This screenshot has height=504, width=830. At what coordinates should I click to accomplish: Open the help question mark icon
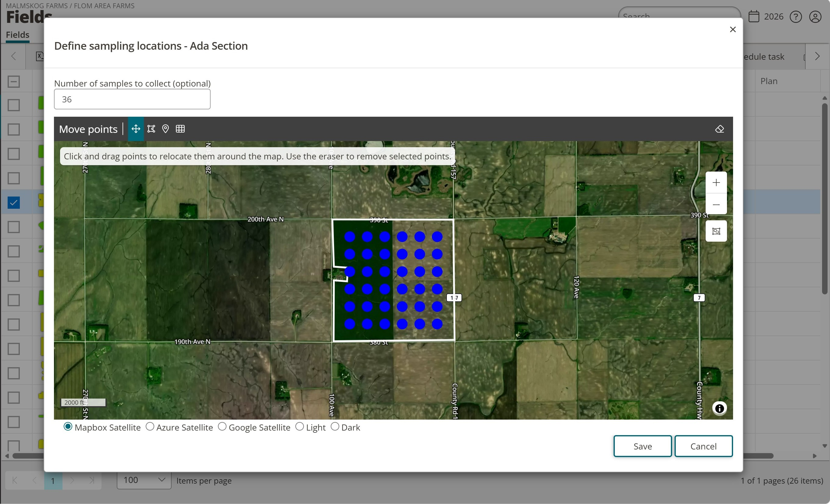coord(796,17)
